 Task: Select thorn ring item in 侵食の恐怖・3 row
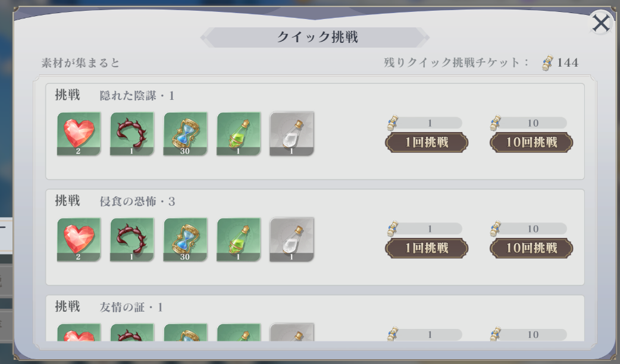(131, 240)
